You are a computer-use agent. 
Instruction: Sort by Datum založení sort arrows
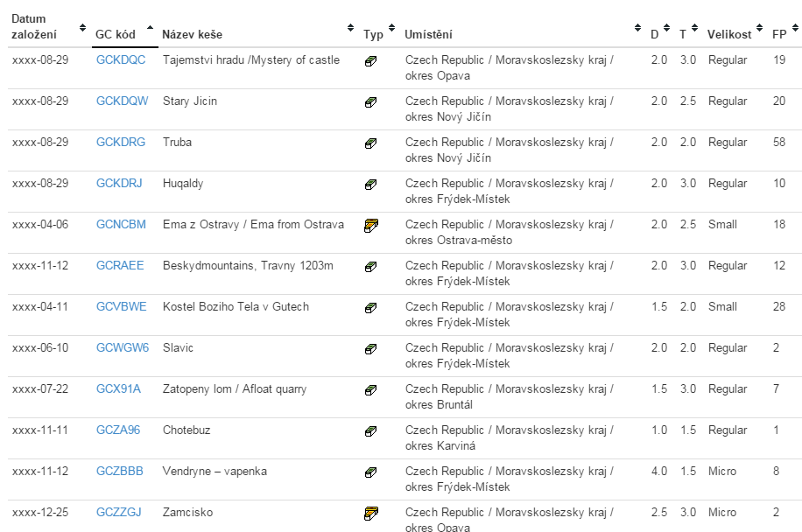(x=82, y=28)
